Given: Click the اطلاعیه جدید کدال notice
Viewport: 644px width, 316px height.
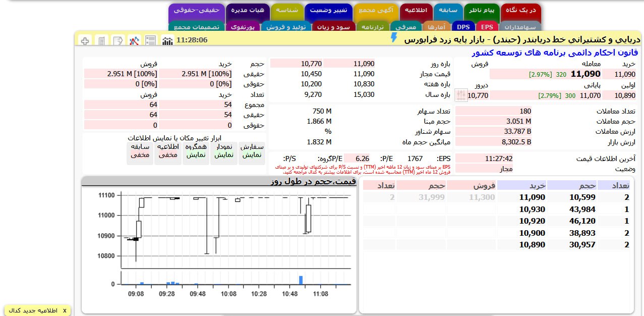Looking at the screenshot, I should point(33,310).
